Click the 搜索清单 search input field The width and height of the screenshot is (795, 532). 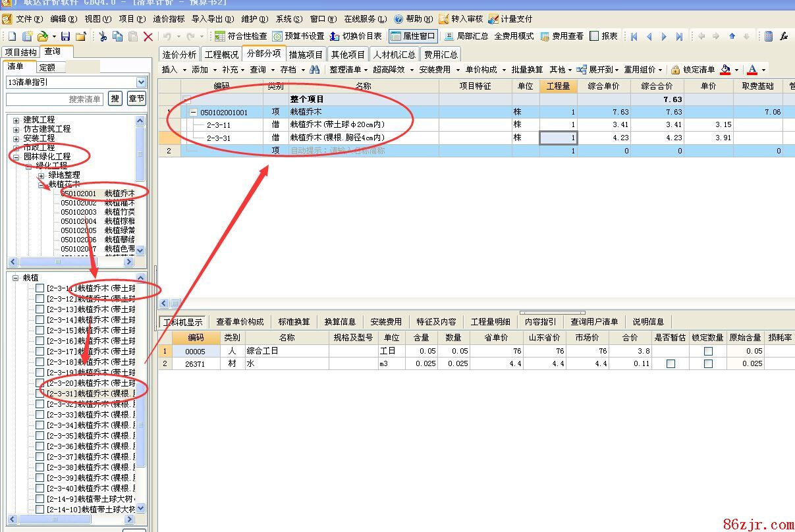pyautogui.click(x=55, y=99)
